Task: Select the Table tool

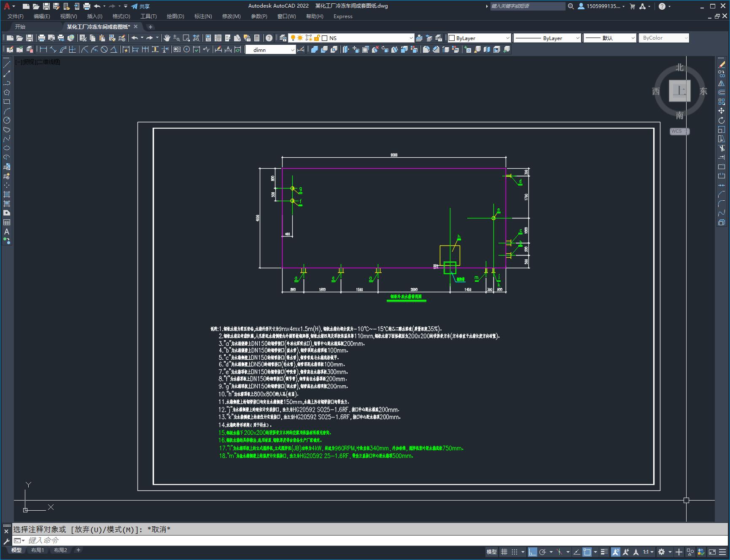Action: pyautogui.click(x=7, y=222)
